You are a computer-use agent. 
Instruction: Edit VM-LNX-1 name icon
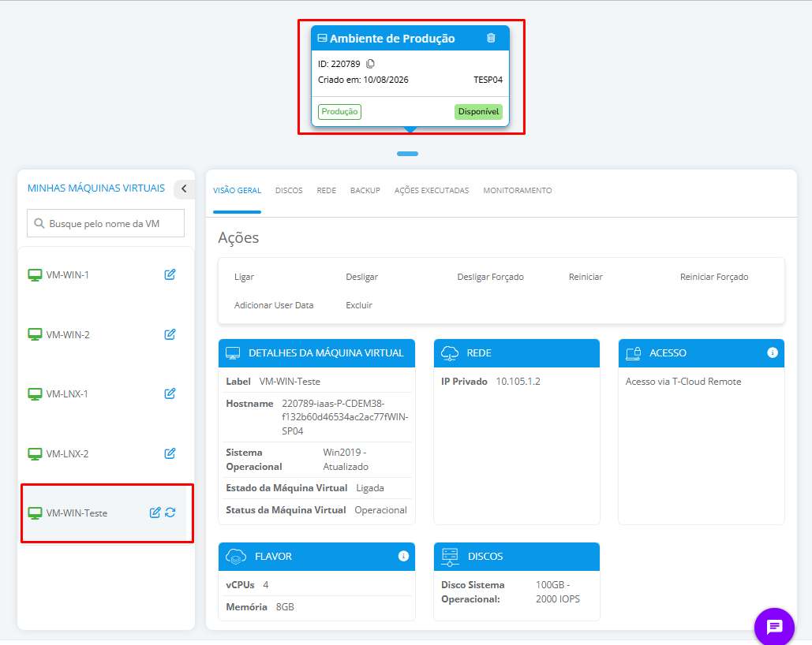tap(170, 393)
